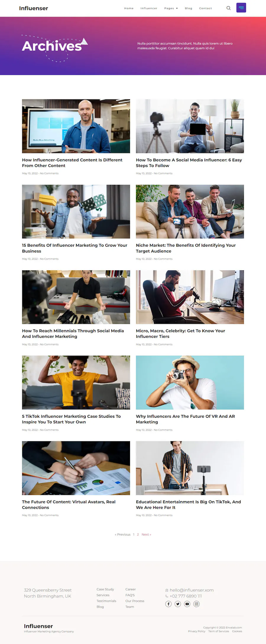Viewport: 266px width, 644px height.
Task: Open the man with camera post image
Action: (190, 382)
